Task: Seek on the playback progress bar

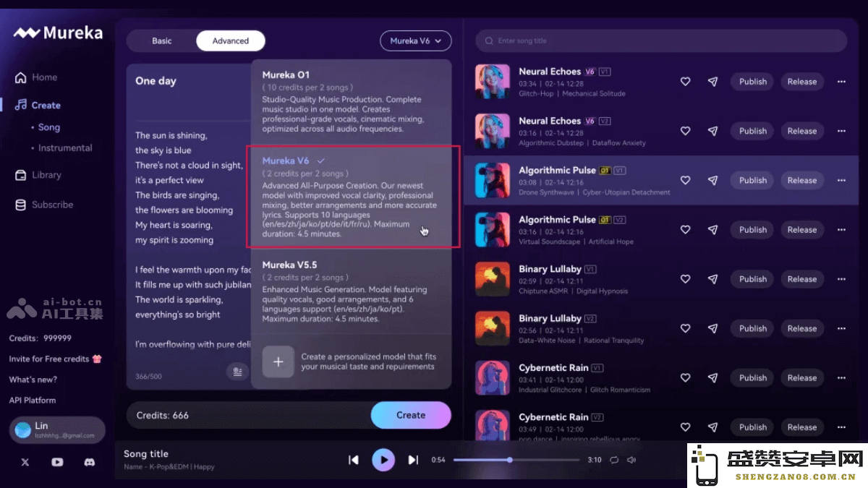Action: 516,460
